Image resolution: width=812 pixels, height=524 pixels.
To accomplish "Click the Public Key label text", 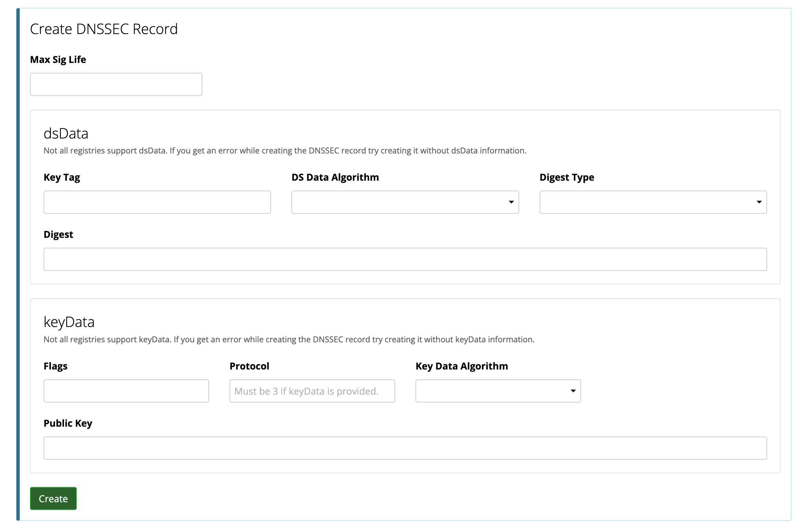I will [68, 423].
